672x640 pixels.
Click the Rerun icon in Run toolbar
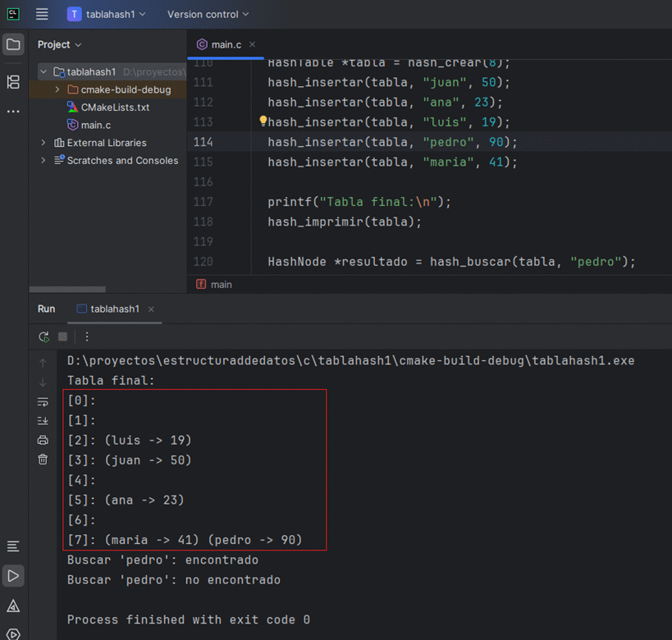(43, 336)
